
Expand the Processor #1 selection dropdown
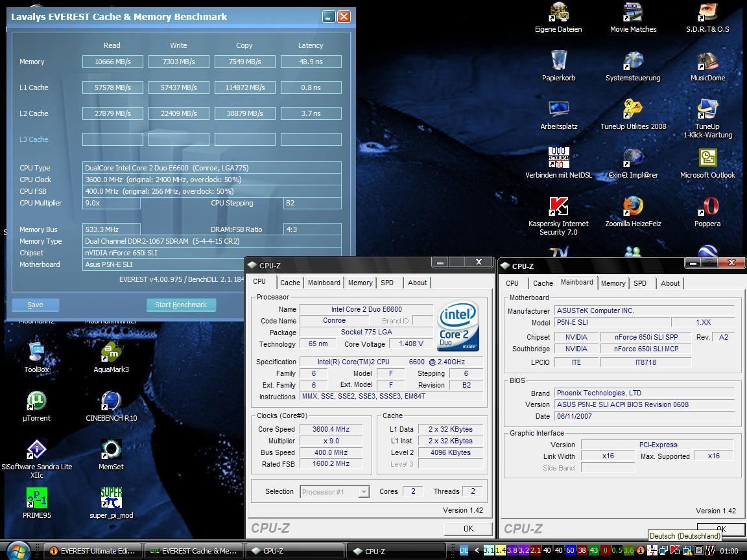[x=364, y=492]
